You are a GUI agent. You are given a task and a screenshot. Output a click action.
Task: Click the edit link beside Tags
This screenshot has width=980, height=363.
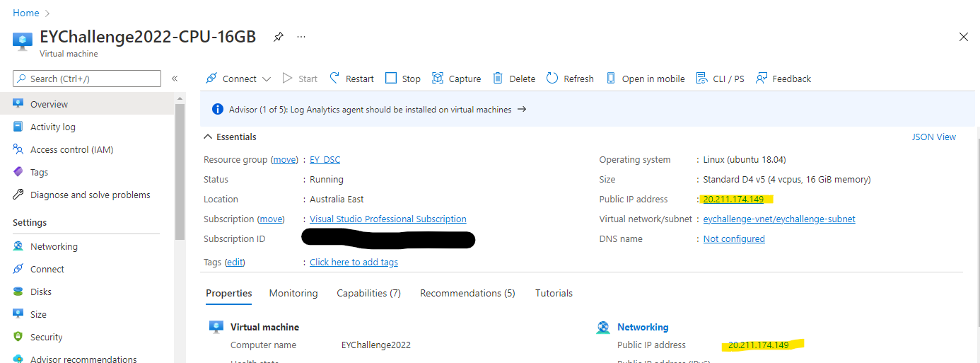tap(235, 262)
